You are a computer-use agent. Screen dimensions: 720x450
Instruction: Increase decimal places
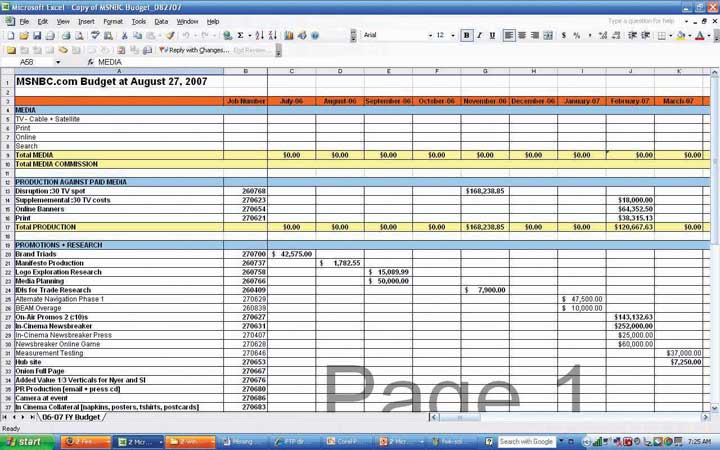[x=603, y=35]
